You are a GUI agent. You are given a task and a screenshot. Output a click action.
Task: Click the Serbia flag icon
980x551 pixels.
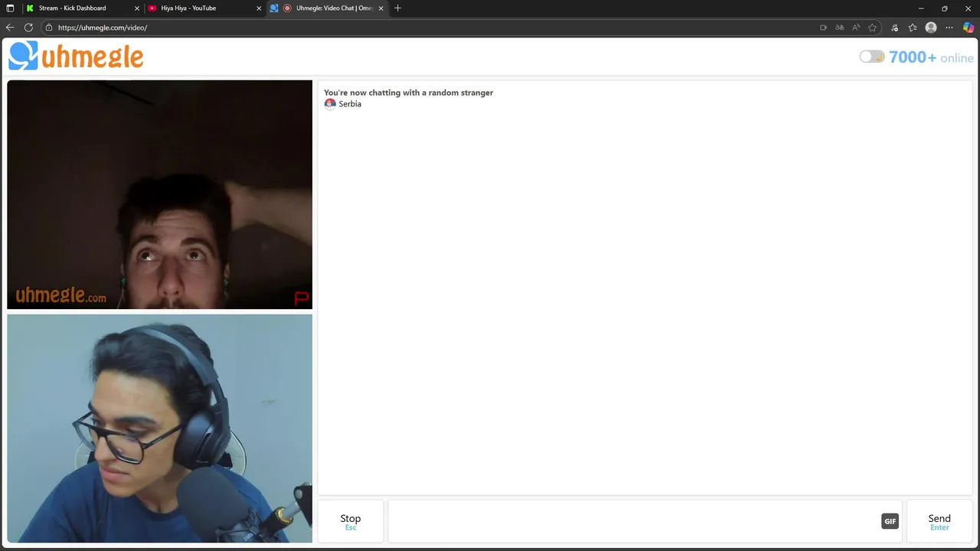pyautogui.click(x=330, y=104)
